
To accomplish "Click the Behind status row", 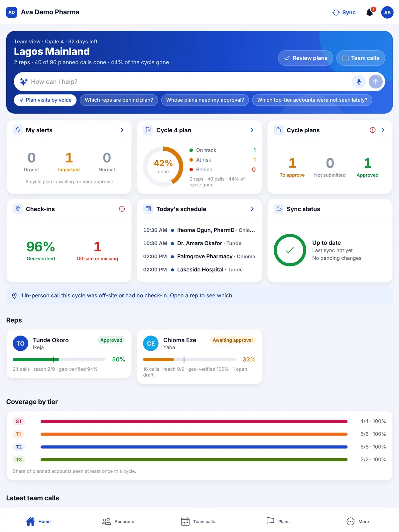I will tap(222, 170).
